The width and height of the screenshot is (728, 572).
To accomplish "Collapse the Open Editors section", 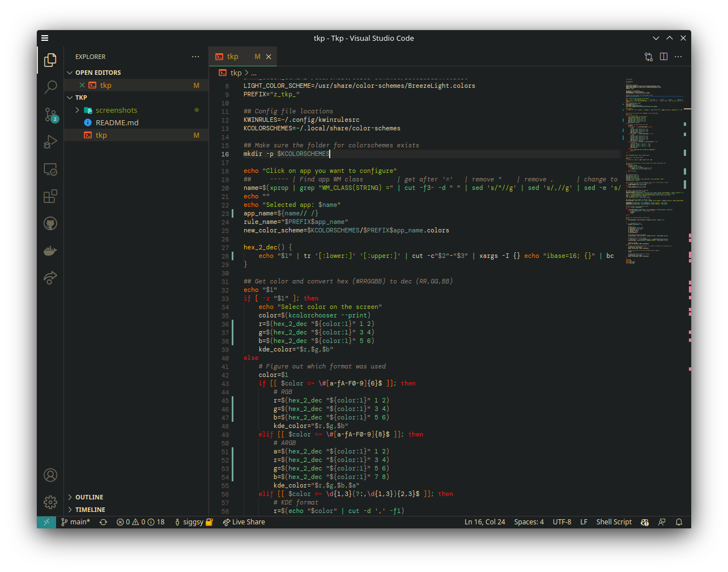I will (136, 73).
